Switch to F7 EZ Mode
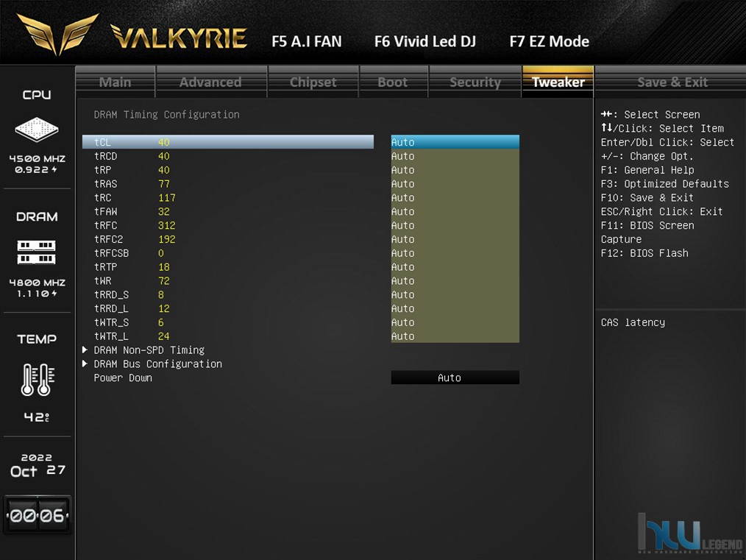 (x=549, y=41)
